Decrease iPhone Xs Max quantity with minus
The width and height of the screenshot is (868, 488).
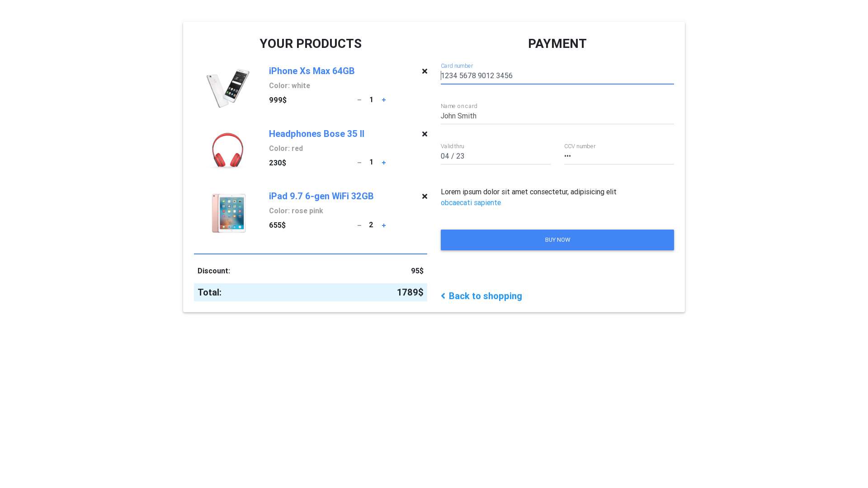point(359,100)
